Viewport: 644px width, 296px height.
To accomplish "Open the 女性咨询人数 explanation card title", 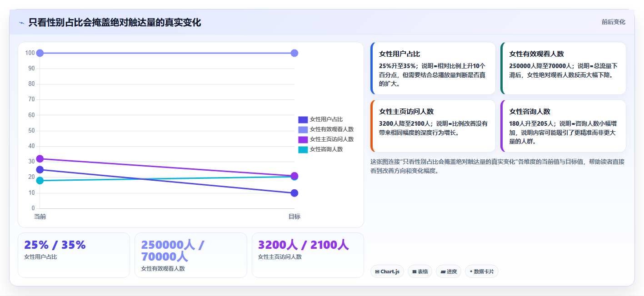I will pos(529,111).
